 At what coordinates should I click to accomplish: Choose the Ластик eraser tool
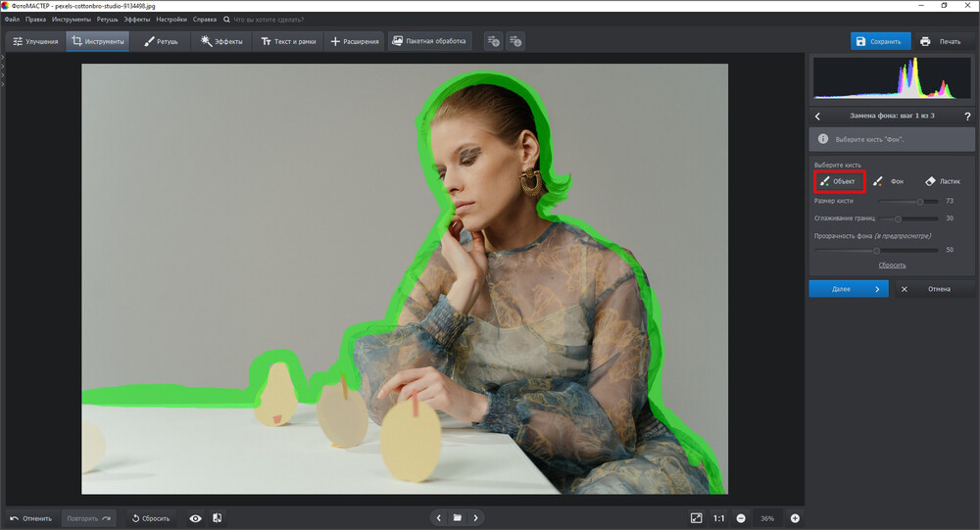tap(943, 181)
